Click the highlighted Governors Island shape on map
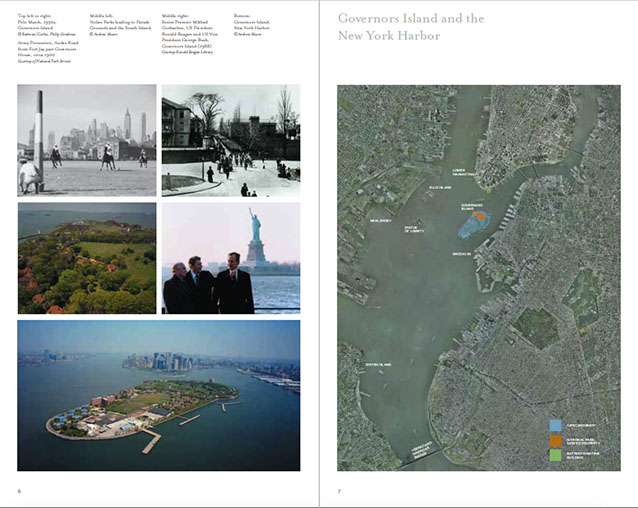This screenshot has width=638, height=508. 474,222
